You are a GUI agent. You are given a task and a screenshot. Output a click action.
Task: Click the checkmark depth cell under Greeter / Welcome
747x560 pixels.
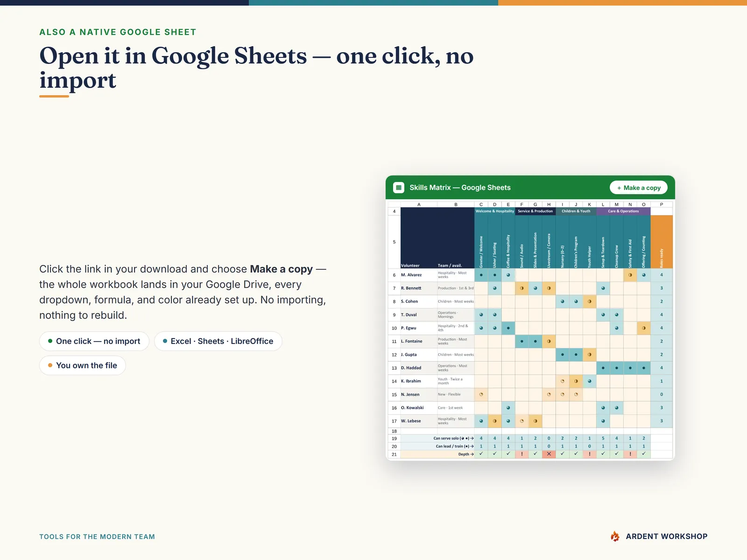tap(481, 455)
